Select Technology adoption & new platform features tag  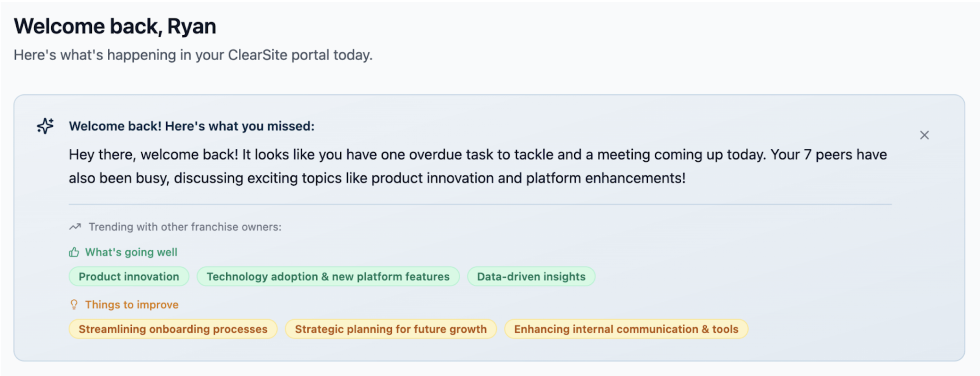pos(328,277)
